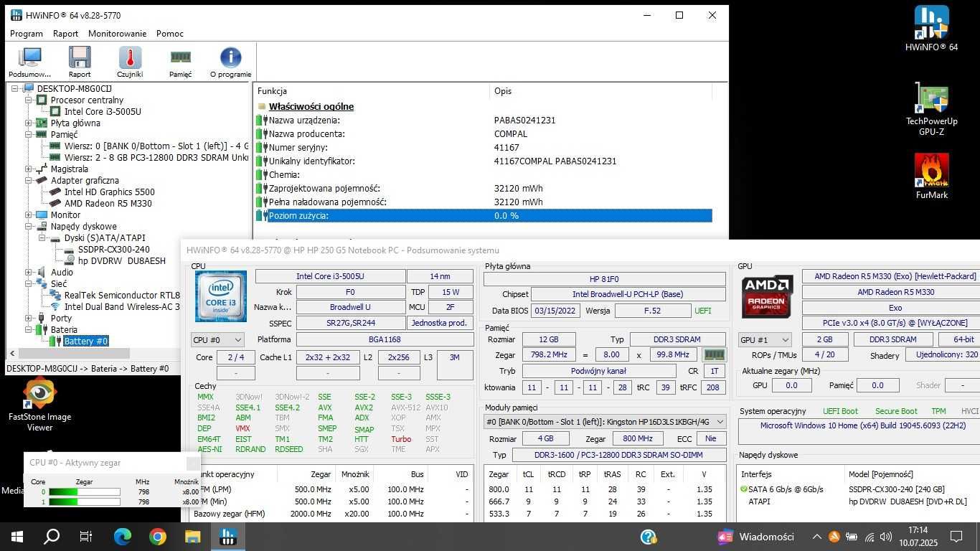Open Czujniki sensors thermometer icon

tap(130, 57)
